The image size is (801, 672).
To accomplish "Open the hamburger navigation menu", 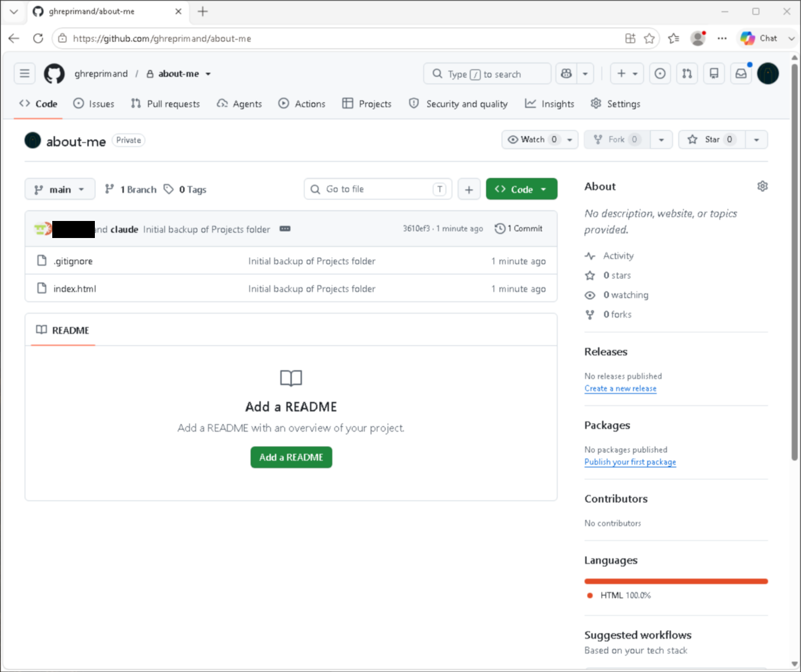I will (24, 73).
